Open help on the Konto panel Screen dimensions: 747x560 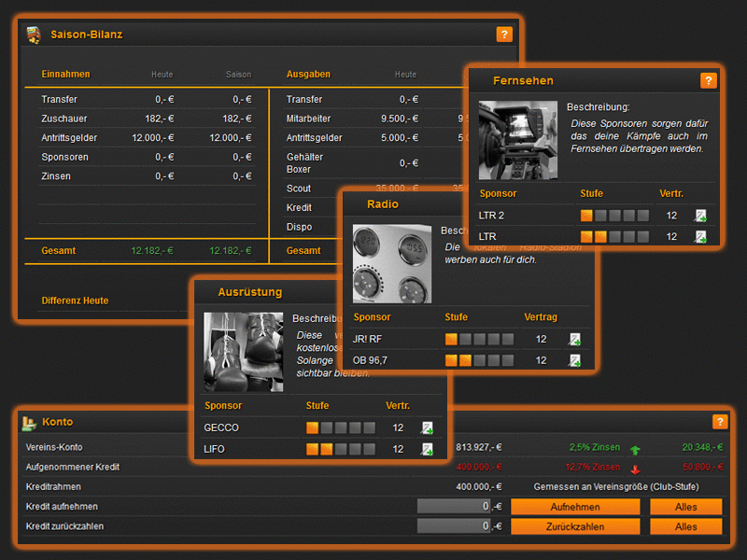coord(720,422)
